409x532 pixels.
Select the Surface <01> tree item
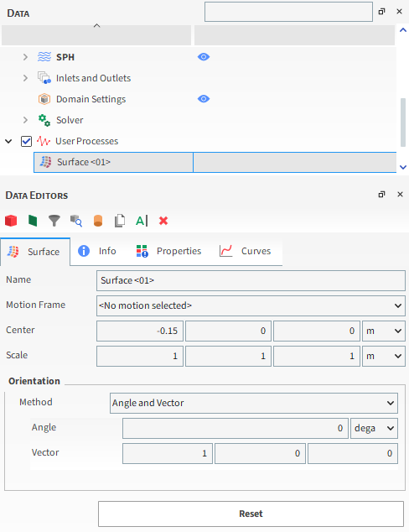tap(215, 162)
